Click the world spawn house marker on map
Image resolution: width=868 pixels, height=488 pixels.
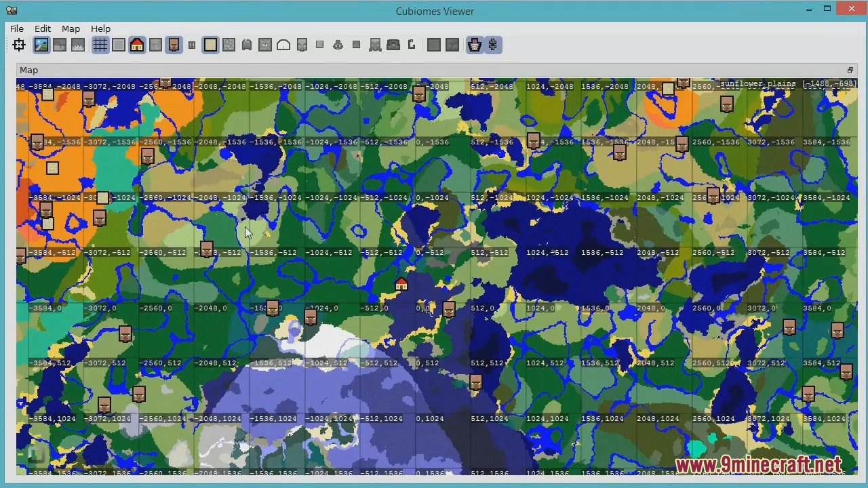pyautogui.click(x=401, y=285)
